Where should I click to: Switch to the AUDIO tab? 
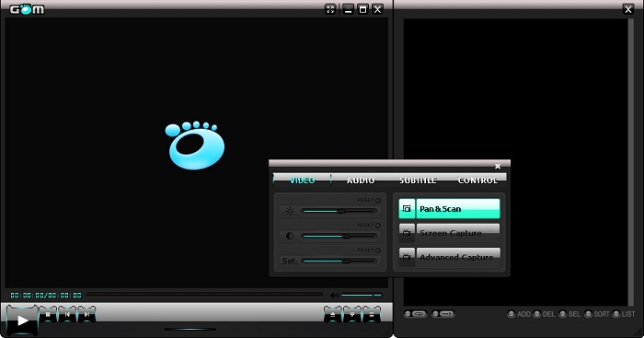tap(361, 181)
